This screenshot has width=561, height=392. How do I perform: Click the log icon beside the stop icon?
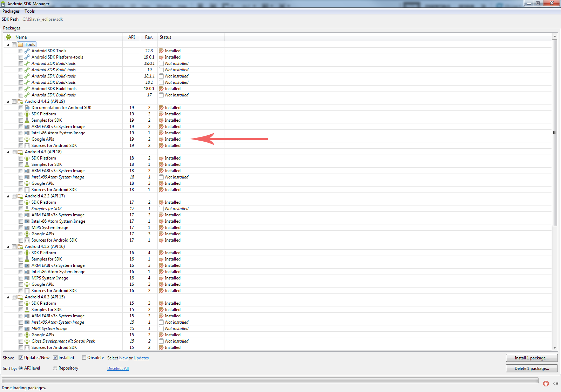(x=556, y=384)
